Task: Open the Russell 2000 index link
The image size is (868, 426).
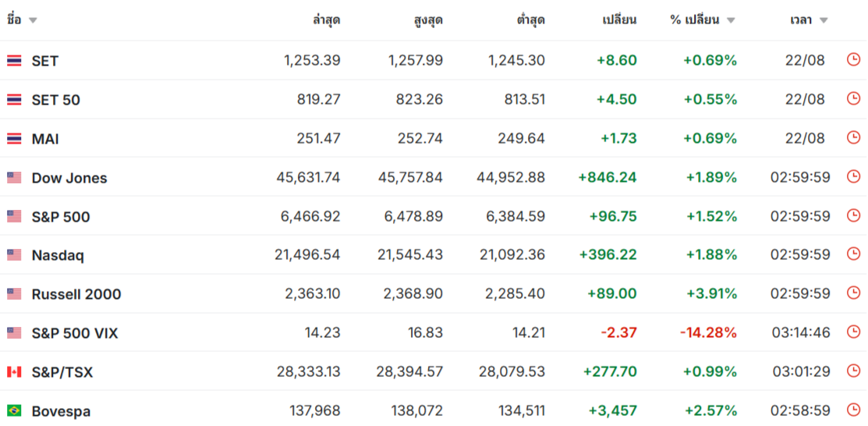Action: coord(76,294)
